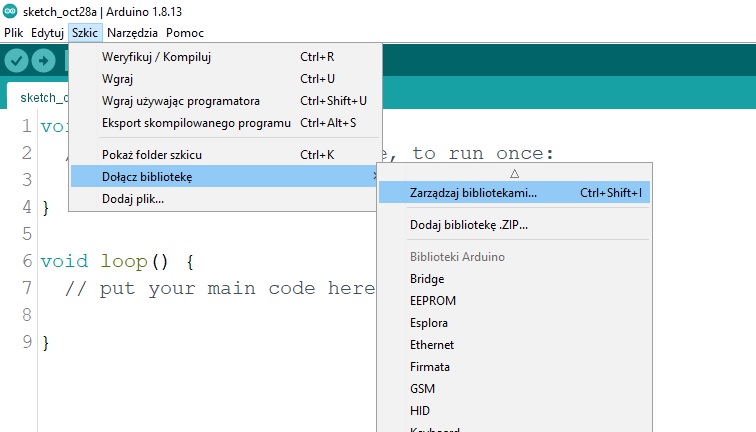This screenshot has height=432, width=756.
Task: Open Zarządzaj bibliotekami... library manager
Action: [x=473, y=192]
